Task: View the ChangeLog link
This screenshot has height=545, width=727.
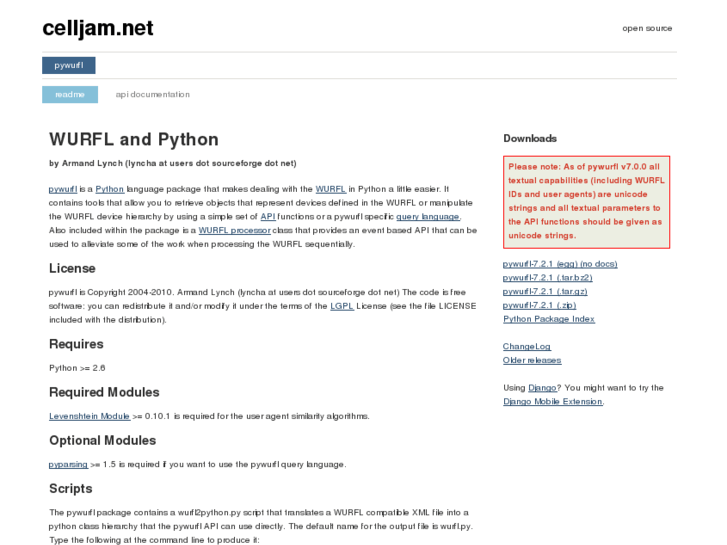Action: (x=526, y=346)
